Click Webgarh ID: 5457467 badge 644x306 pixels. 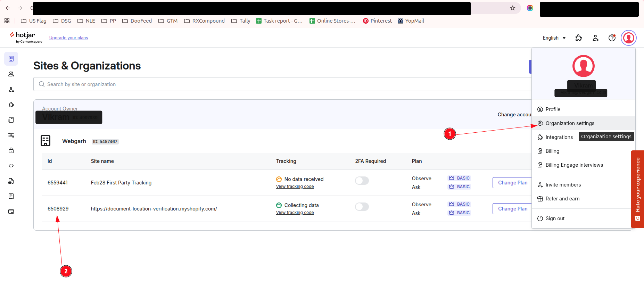tap(105, 142)
